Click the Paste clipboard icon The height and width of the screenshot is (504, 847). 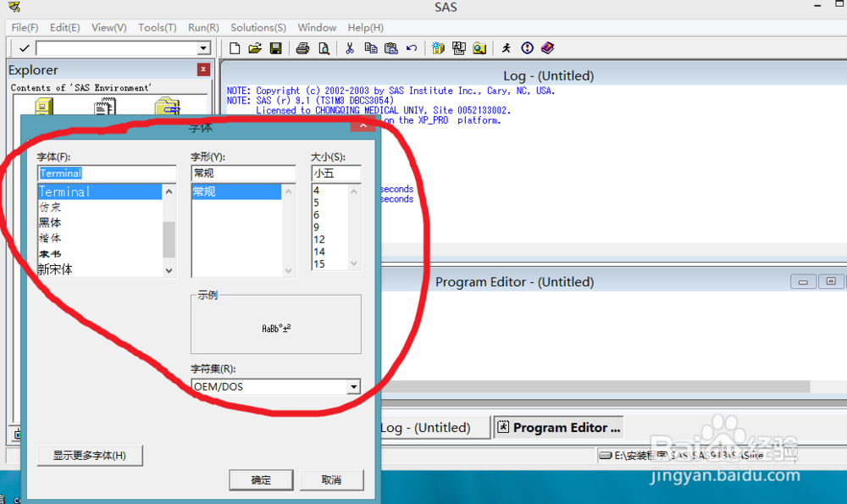(x=391, y=48)
